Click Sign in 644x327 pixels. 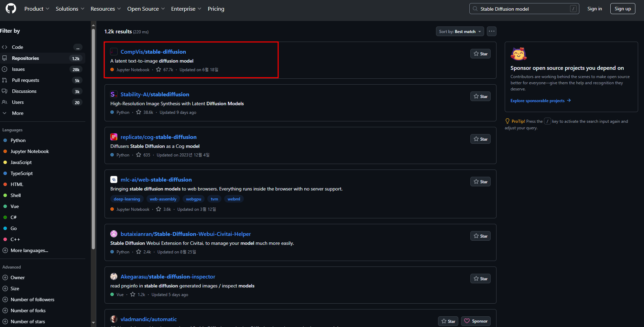tap(594, 9)
